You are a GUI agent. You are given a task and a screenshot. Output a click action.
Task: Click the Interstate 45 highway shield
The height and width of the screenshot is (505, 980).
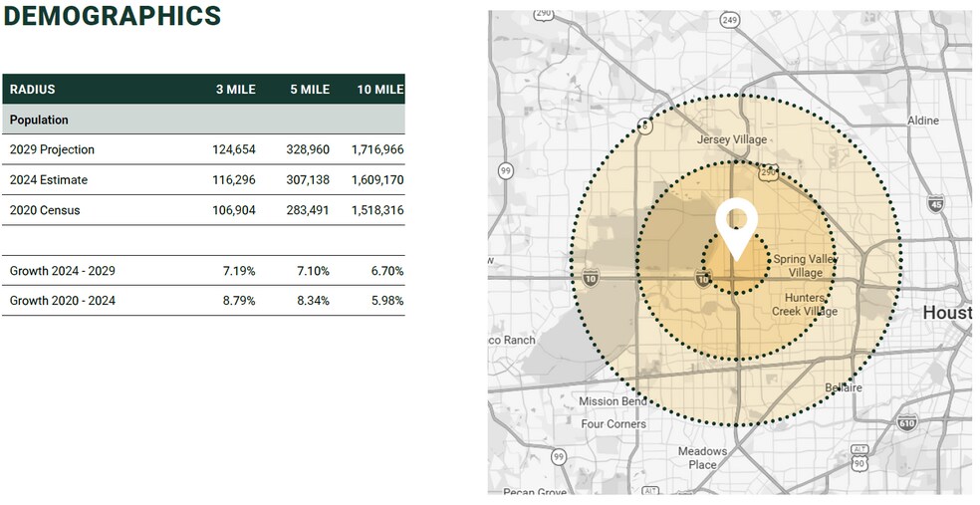pos(935,204)
